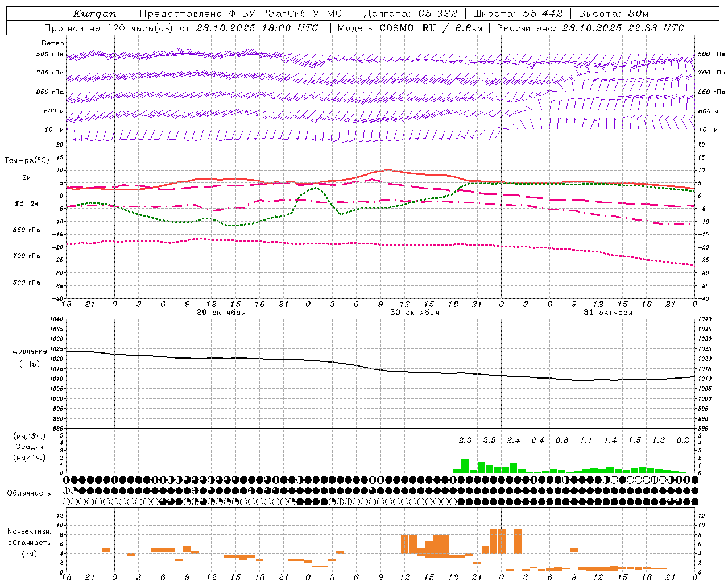Click the '29 октября' date label
728x582 pixels.
pos(221,313)
